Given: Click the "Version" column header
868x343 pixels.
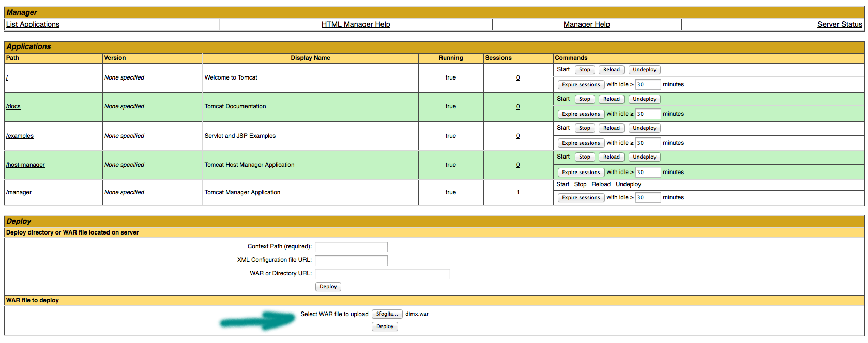Looking at the screenshot, I should 115,58.
